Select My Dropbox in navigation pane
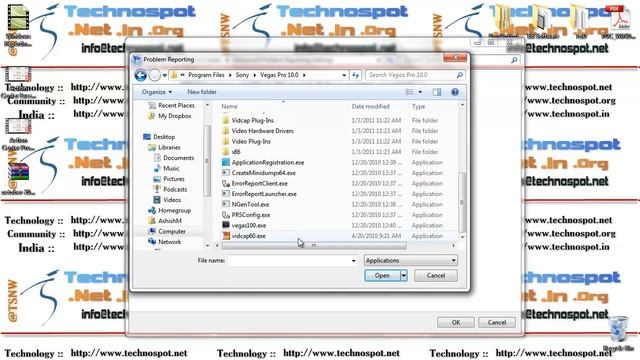 (x=170, y=116)
